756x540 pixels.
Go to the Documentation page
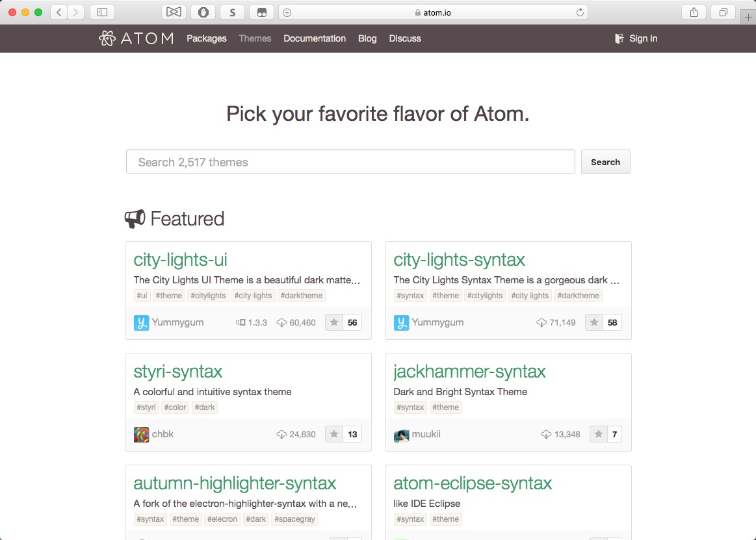[x=315, y=38]
